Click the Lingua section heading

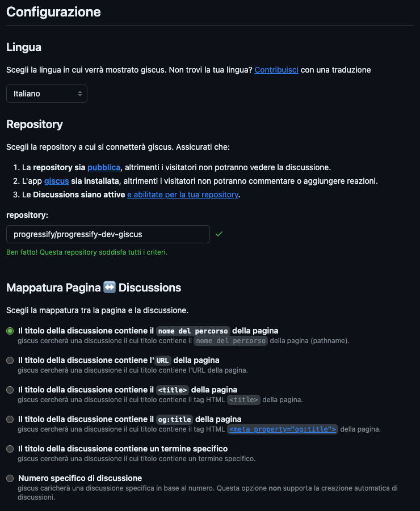24,47
